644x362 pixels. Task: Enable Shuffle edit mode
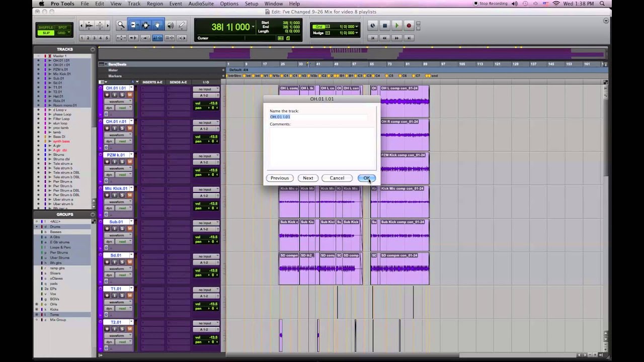click(x=46, y=27)
